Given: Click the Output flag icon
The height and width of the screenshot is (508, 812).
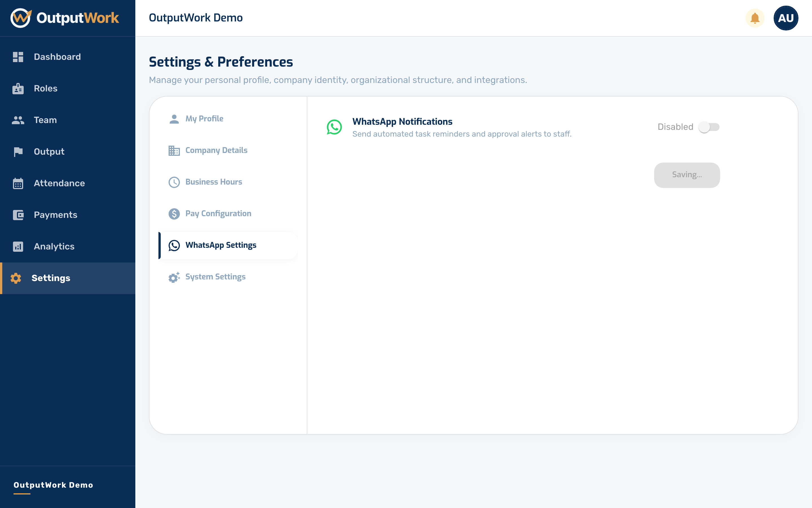Looking at the screenshot, I should [18, 152].
